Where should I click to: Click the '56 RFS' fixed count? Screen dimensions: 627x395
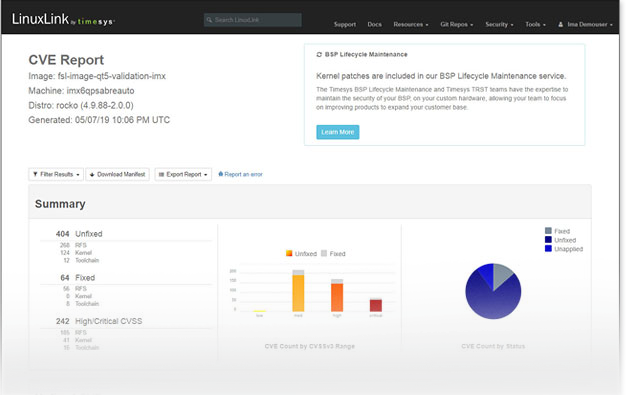75,288
